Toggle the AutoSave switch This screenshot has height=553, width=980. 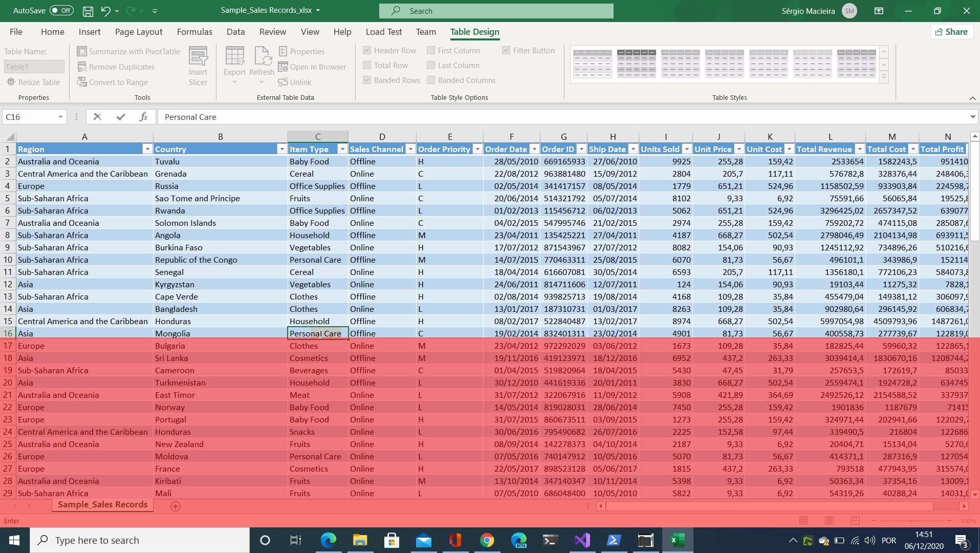pyautogui.click(x=62, y=10)
